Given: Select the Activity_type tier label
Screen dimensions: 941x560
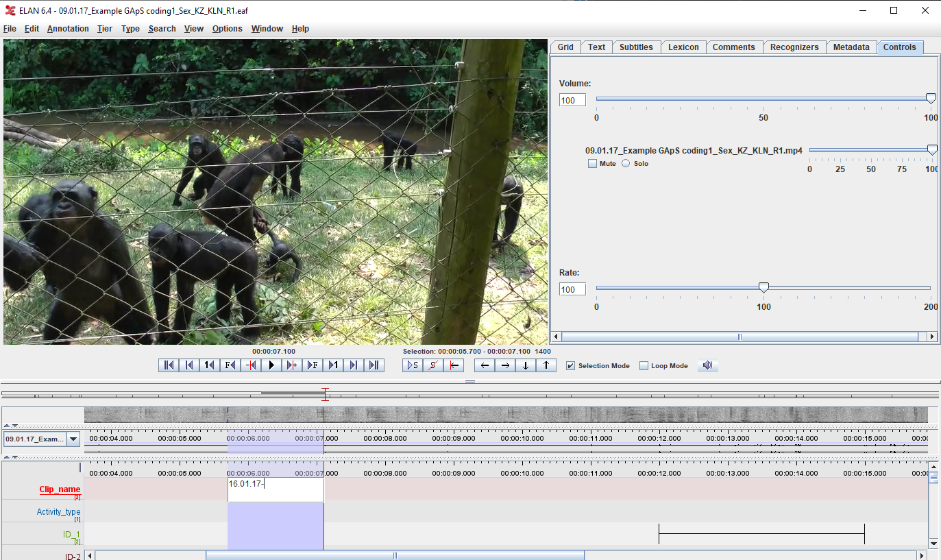Looking at the screenshot, I should [x=58, y=512].
